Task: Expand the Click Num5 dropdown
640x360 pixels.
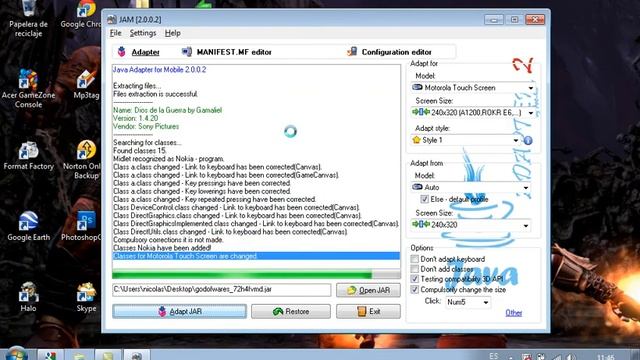Action: (x=486, y=302)
